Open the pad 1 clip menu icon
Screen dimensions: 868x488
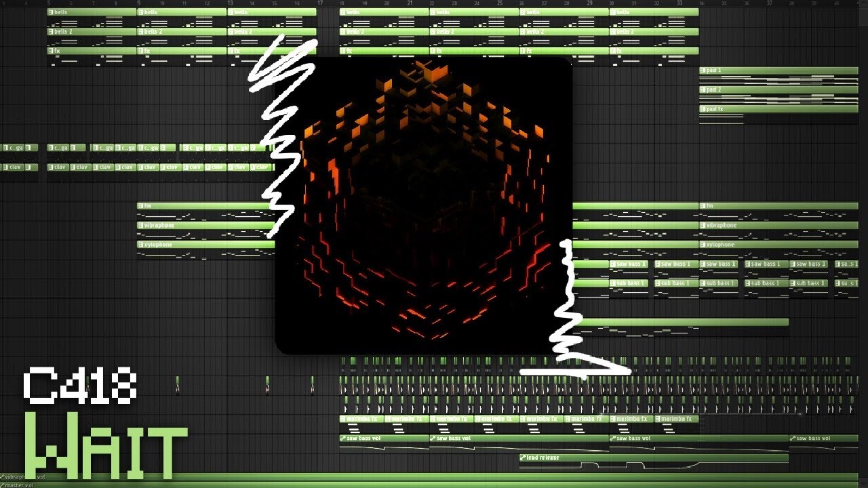703,70
